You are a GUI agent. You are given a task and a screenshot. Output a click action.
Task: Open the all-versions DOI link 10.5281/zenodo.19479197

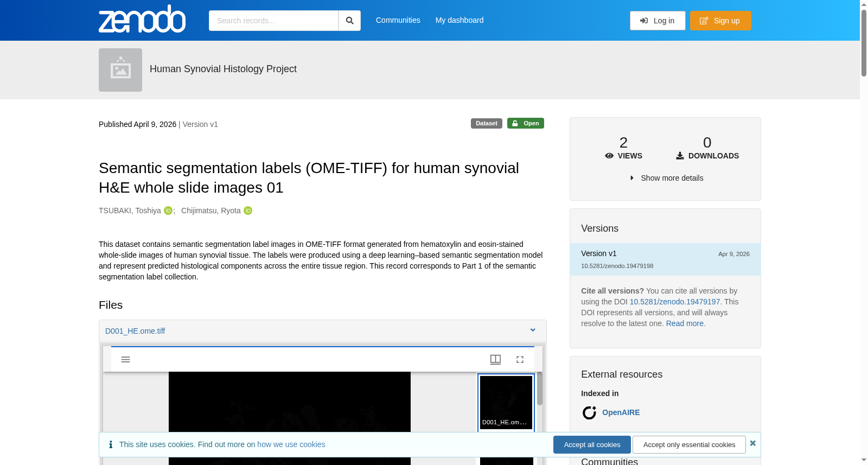click(x=675, y=302)
